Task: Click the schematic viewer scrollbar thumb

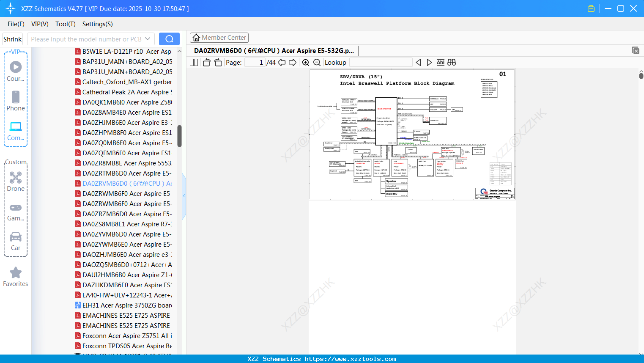Action: [641, 76]
